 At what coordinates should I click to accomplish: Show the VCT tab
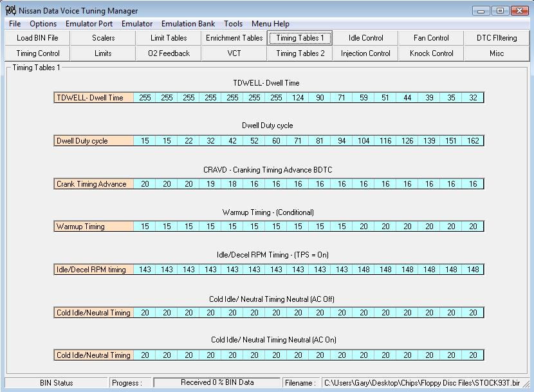click(234, 53)
